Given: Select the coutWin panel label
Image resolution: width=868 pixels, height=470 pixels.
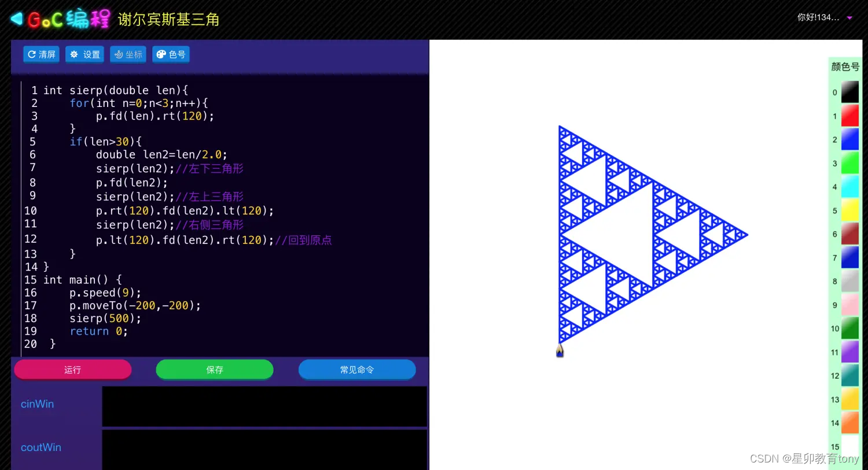Looking at the screenshot, I should click(41, 447).
